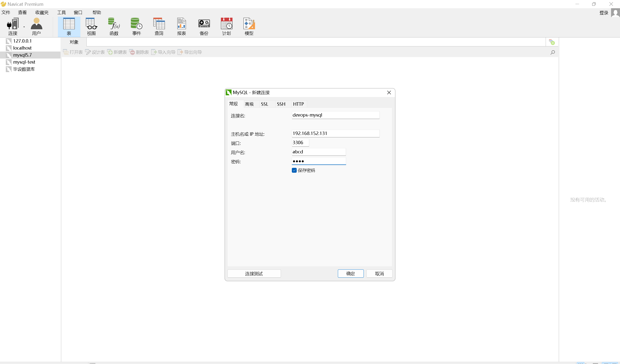The height and width of the screenshot is (364, 620).
Task: Open the 查看 (View) menu
Action: tap(22, 12)
